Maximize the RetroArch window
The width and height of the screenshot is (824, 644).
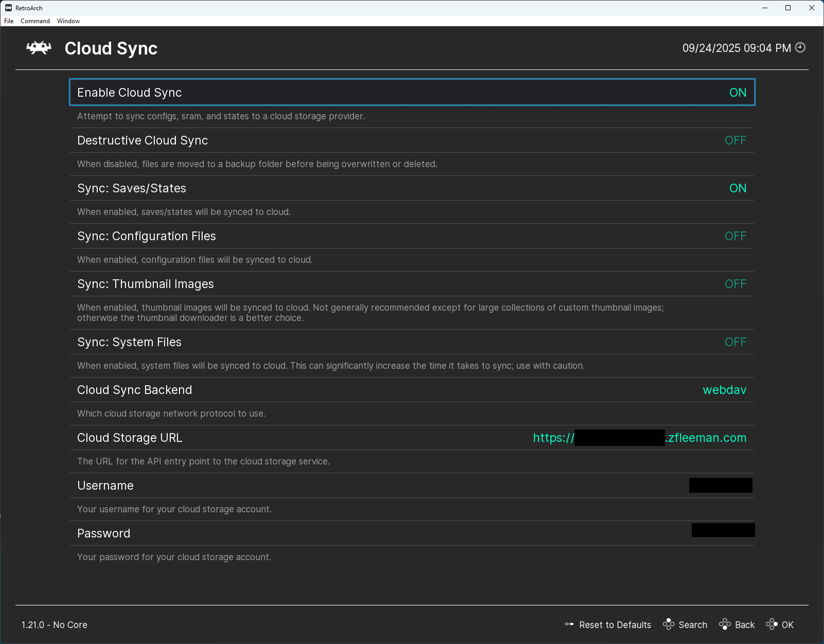pyautogui.click(x=788, y=8)
